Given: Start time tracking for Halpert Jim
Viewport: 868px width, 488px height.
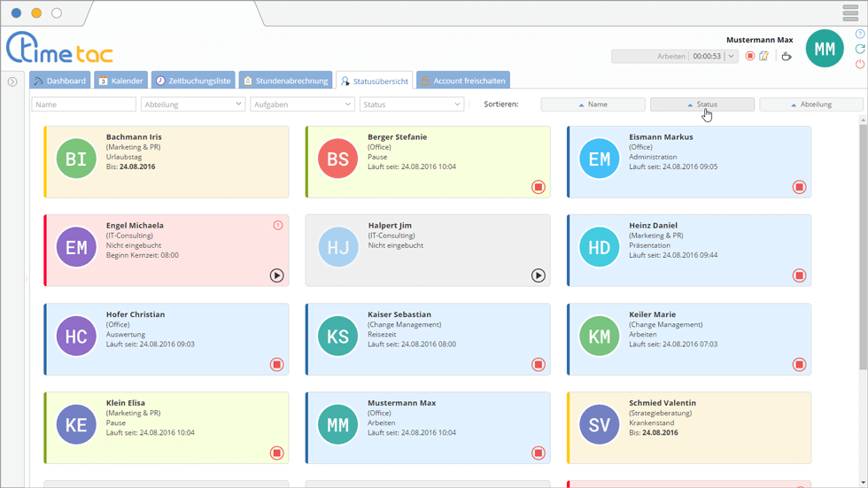Looking at the screenshot, I should 538,275.
